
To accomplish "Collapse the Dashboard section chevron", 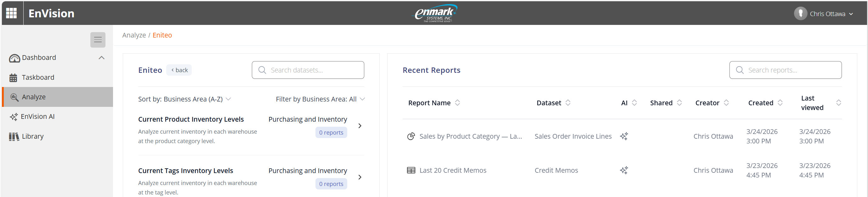I will pyautogui.click(x=101, y=58).
